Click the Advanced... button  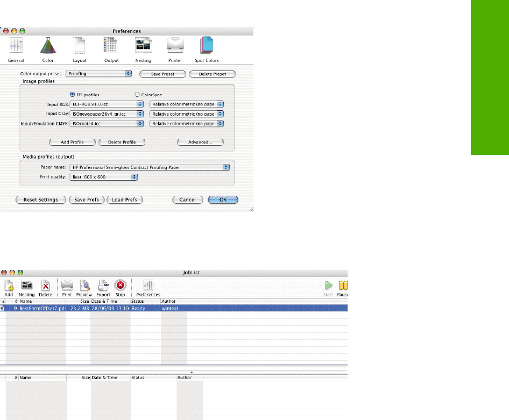coord(200,143)
